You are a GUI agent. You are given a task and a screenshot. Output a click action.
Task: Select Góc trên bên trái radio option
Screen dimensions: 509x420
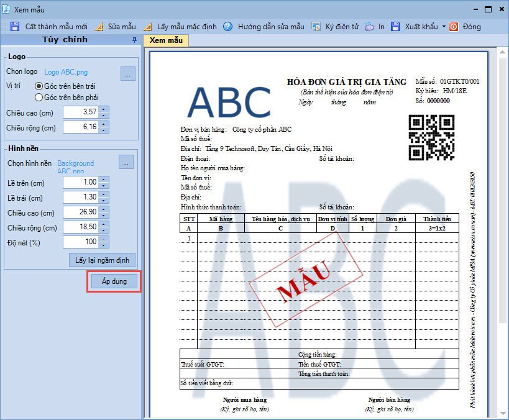[39, 86]
